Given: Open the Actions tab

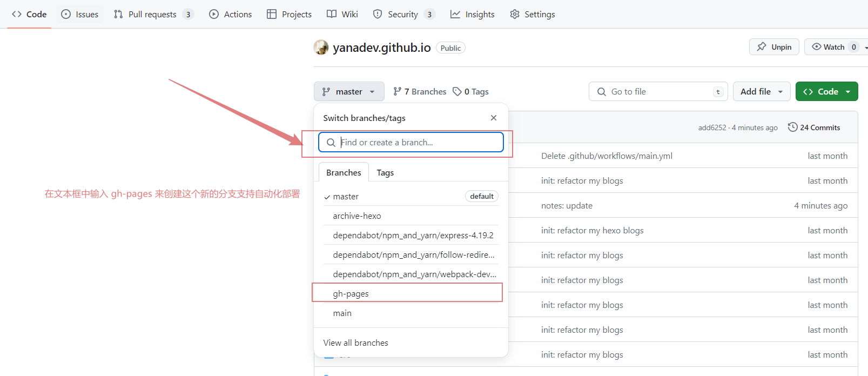Looking at the screenshot, I should [231, 14].
